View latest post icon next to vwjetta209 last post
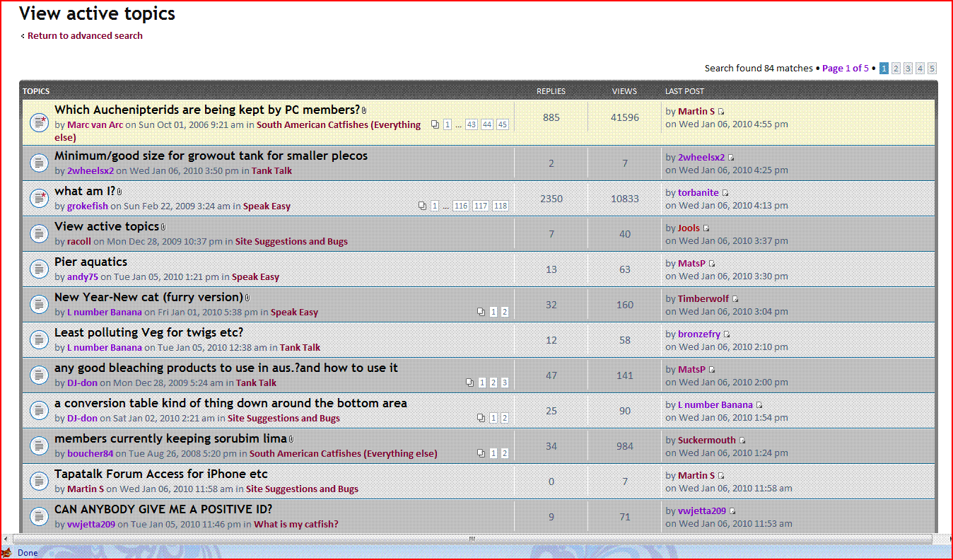Image resolution: width=953 pixels, height=560 pixels. pyautogui.click(x=732, y=511)
